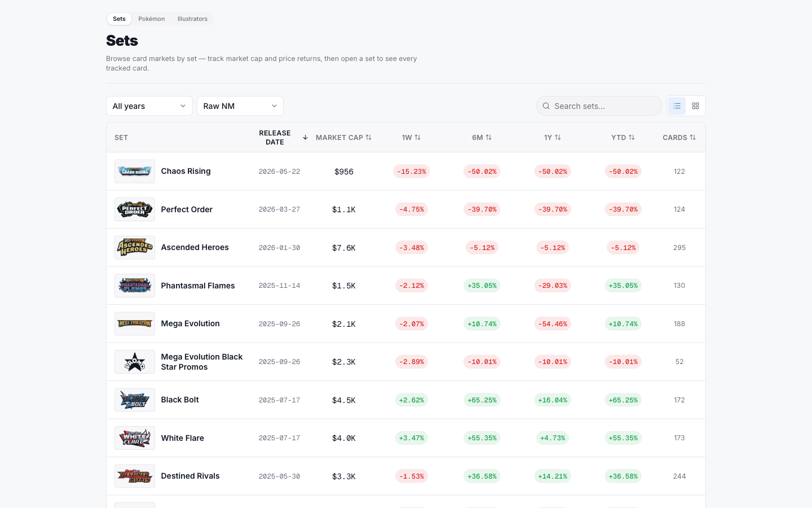Open the Chaos Rising set logo

click(135, 171)
